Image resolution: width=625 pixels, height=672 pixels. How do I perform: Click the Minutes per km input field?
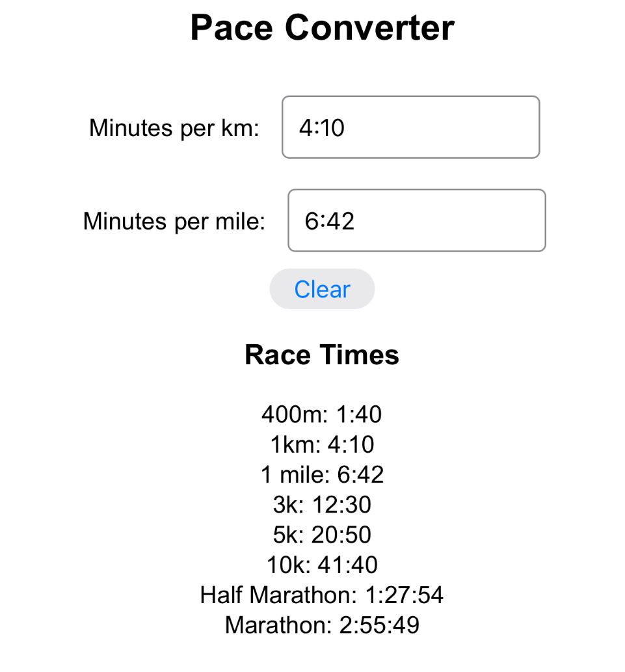point(410,127)
